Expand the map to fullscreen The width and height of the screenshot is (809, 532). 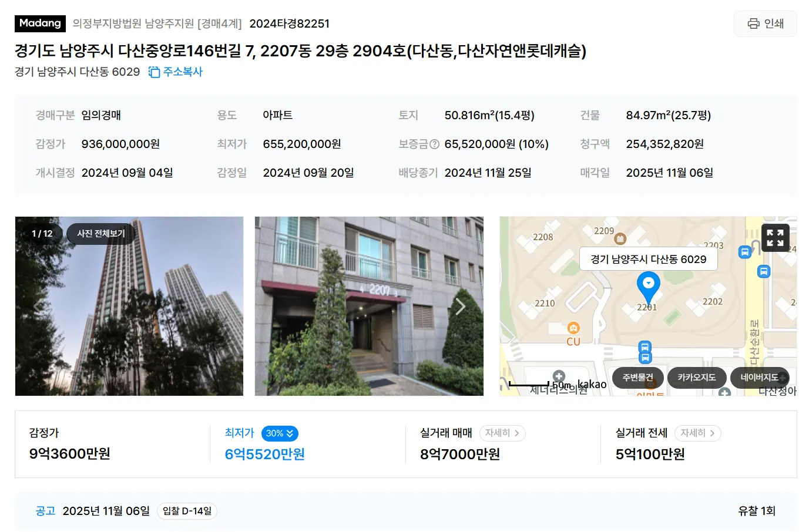(775, 237)
